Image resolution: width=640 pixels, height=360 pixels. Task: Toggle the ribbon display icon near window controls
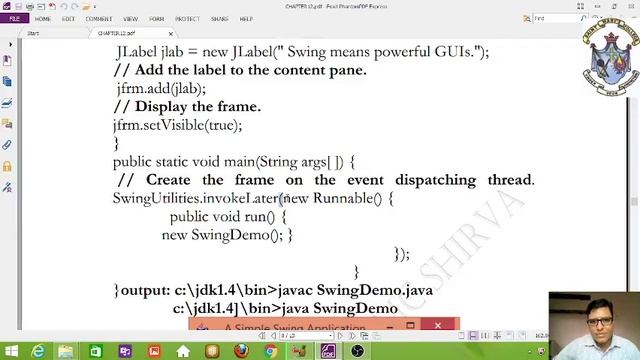(580, 6)
